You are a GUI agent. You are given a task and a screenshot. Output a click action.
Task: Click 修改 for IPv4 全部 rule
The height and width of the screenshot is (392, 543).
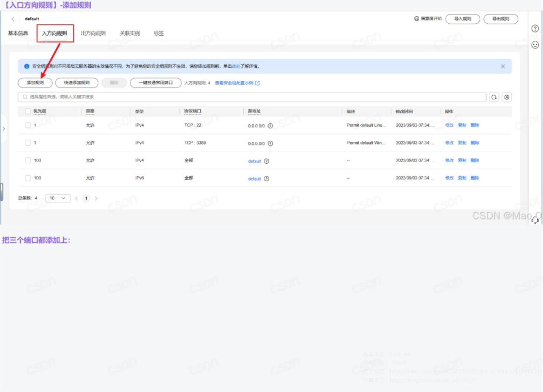tap(449, 161)
